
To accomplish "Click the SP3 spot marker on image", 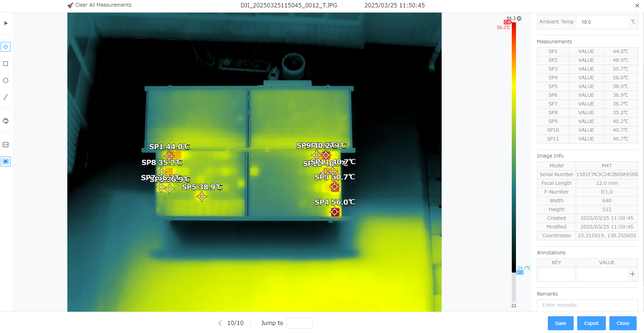I will (335, 187).
